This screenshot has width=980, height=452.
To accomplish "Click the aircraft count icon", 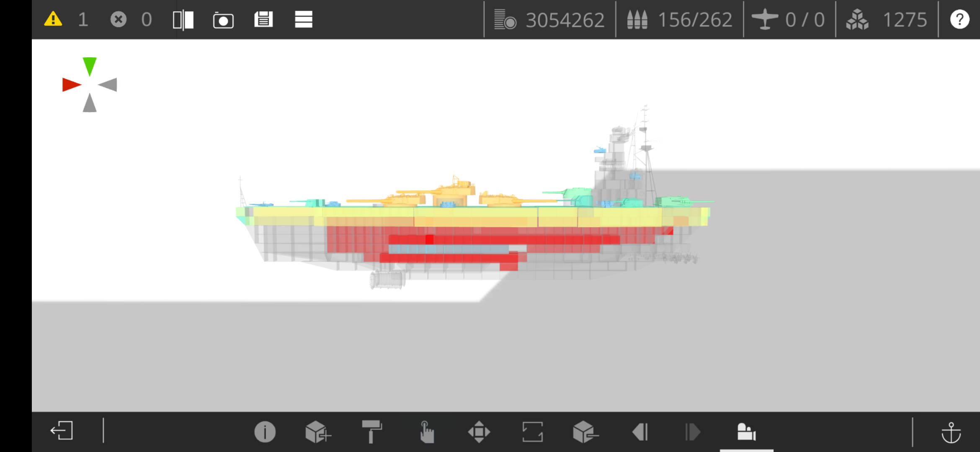I will pyautogui.click(x=765, y=19).
